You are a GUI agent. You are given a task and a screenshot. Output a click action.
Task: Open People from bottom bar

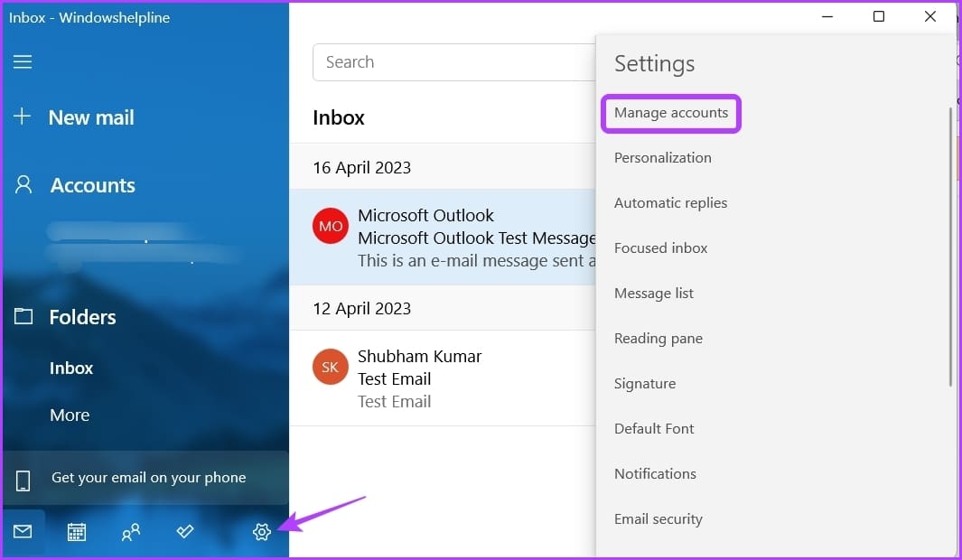(x=131, y=532)
